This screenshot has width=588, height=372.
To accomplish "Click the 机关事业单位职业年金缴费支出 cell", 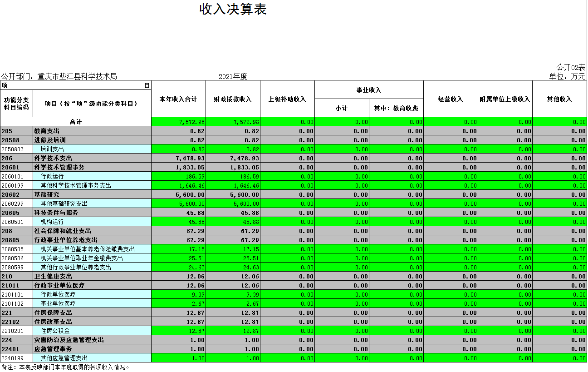I will (x=82, y=258).
